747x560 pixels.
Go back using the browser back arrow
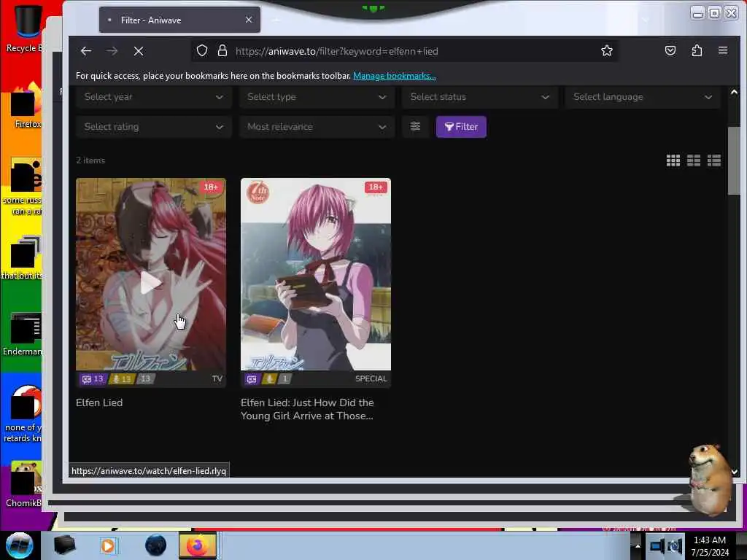86,51
